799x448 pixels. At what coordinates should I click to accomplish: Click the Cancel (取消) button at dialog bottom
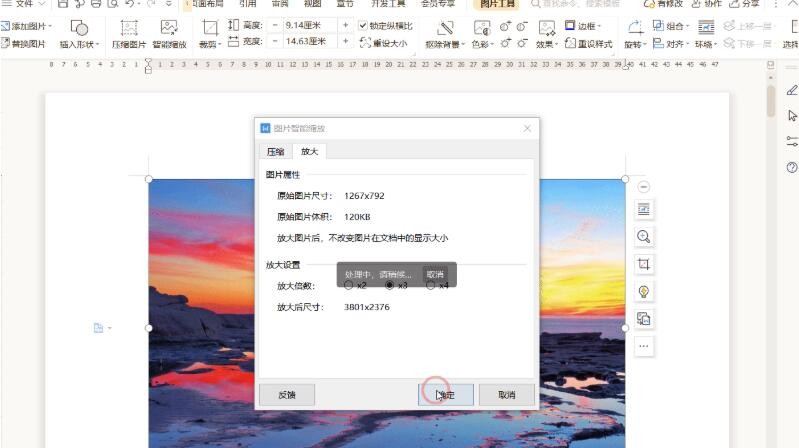pyautogui.click(x=507, y=395)
